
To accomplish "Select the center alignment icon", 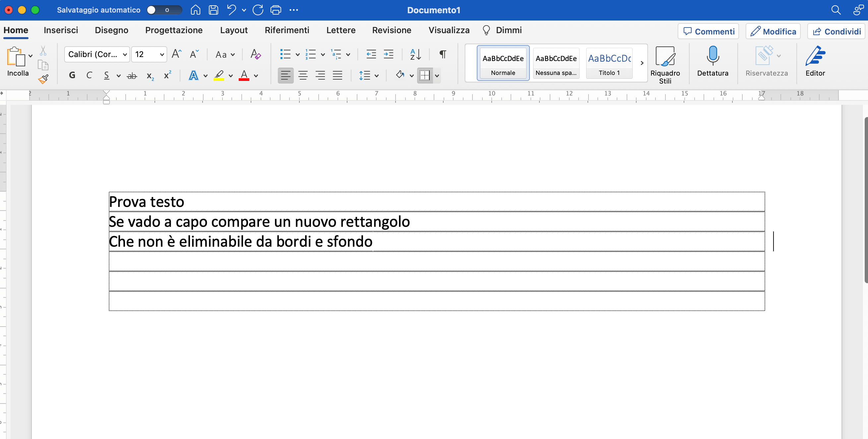I will coord(303,75).
